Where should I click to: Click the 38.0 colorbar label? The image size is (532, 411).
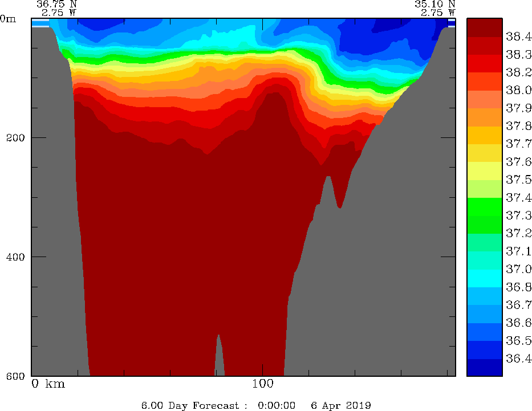point(518,90)
